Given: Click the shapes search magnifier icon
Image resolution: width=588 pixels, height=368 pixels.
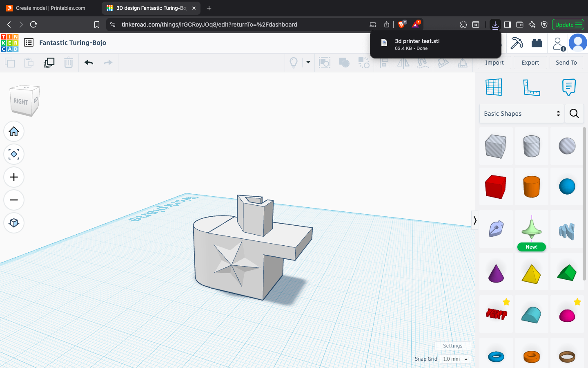Looking at the screenshot, I should coord(574,114).
